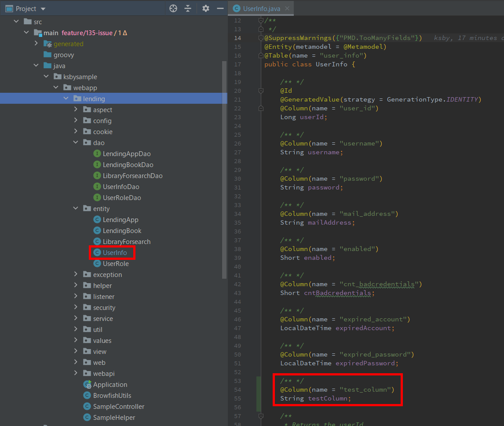Click the LendingBook class icon
Screen dimensions: 504x426
pyautogui.click(x=97, y=230)
